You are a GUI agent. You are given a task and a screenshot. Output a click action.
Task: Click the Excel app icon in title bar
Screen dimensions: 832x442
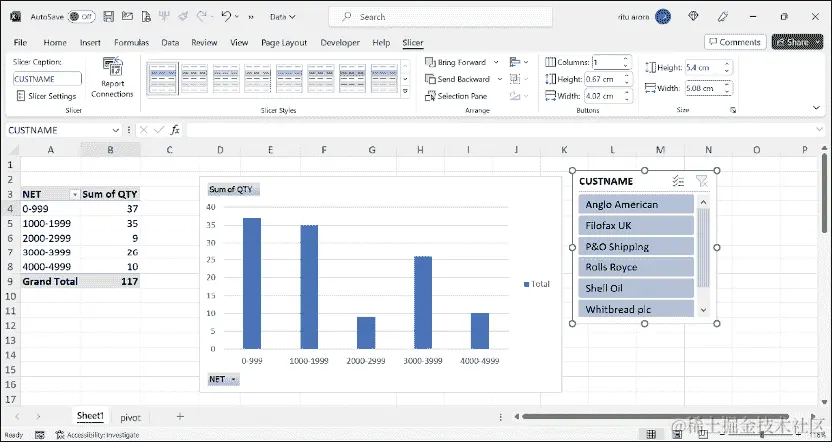15,16
